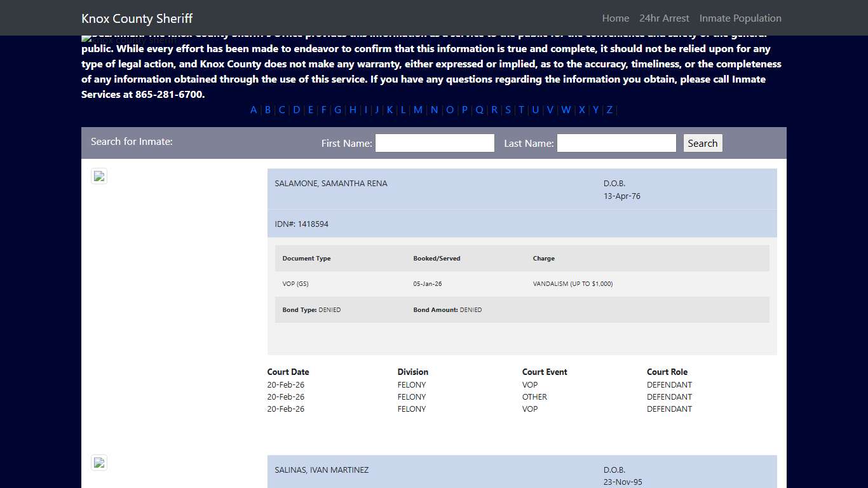
Task: Open Ivan Salinas's mugshot thumbnail
Action: [99, 463]
